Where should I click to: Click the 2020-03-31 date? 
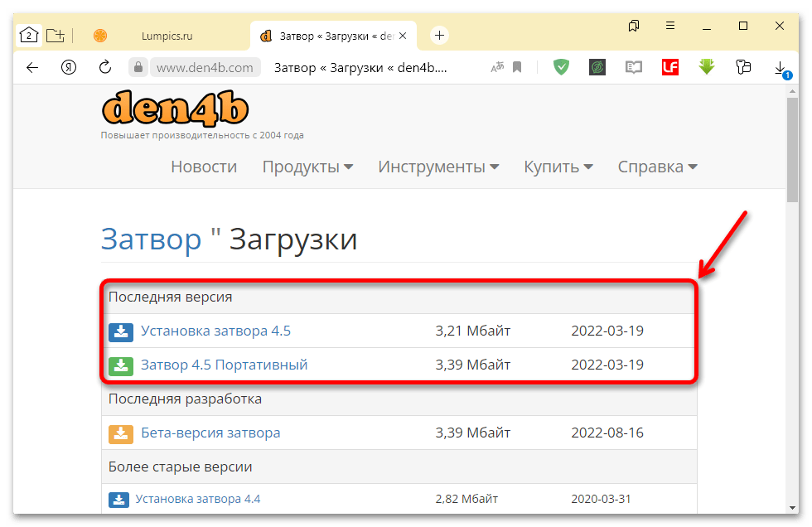(601, 499)
